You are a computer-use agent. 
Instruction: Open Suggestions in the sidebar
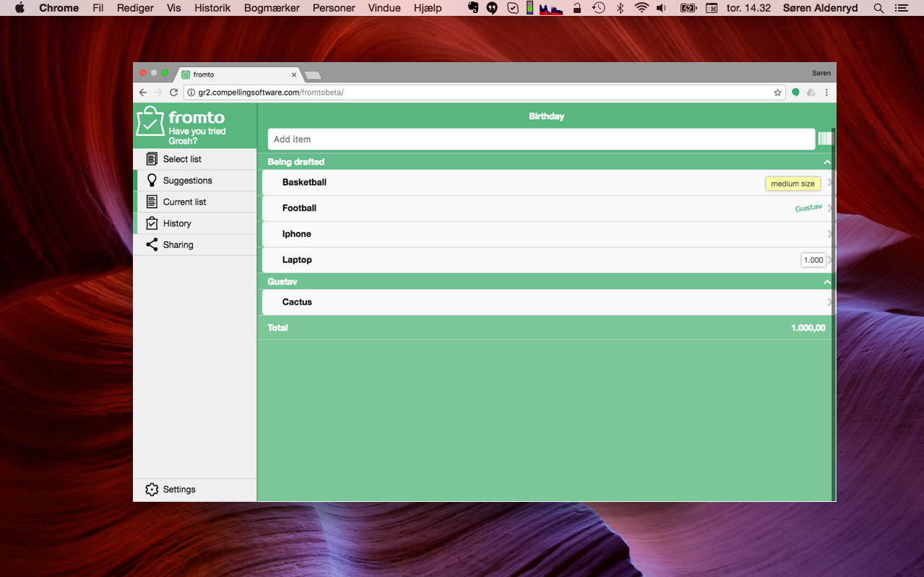(x=195, y=181)
